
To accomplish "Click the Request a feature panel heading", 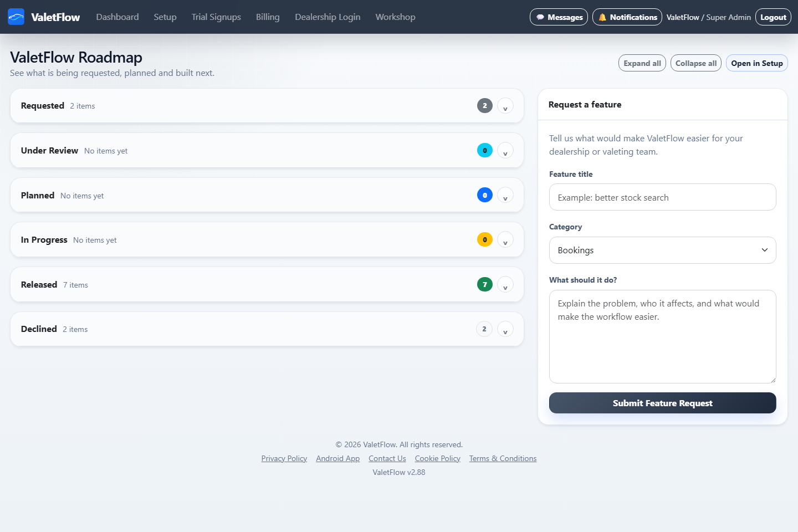I will pyautogui.click(x=585, y=104).
